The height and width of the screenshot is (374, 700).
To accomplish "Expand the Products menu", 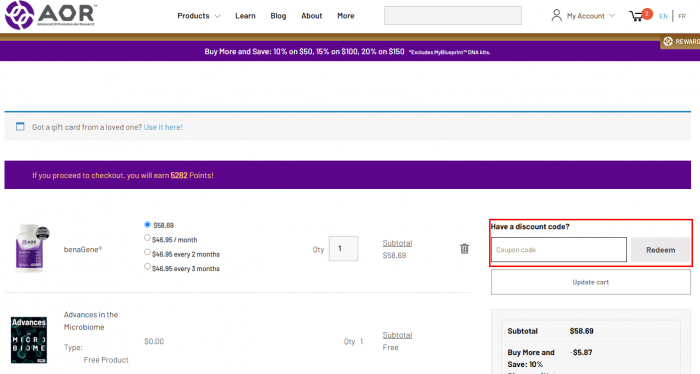I will (199, 16).
